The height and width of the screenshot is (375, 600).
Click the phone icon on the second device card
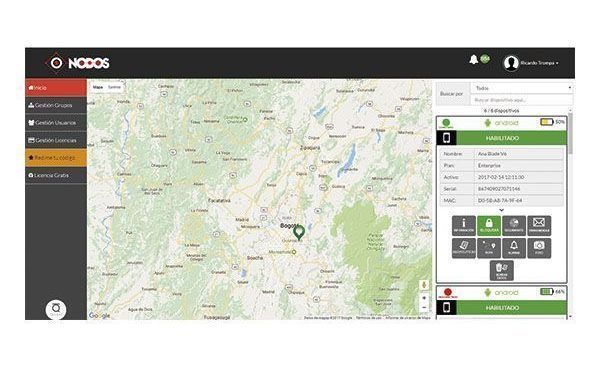(446, 307)
